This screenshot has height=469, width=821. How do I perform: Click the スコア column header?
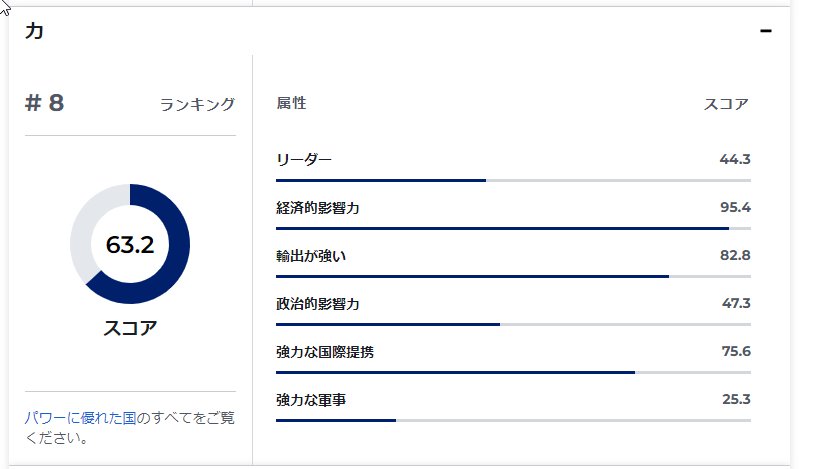(x=726, y=103)
